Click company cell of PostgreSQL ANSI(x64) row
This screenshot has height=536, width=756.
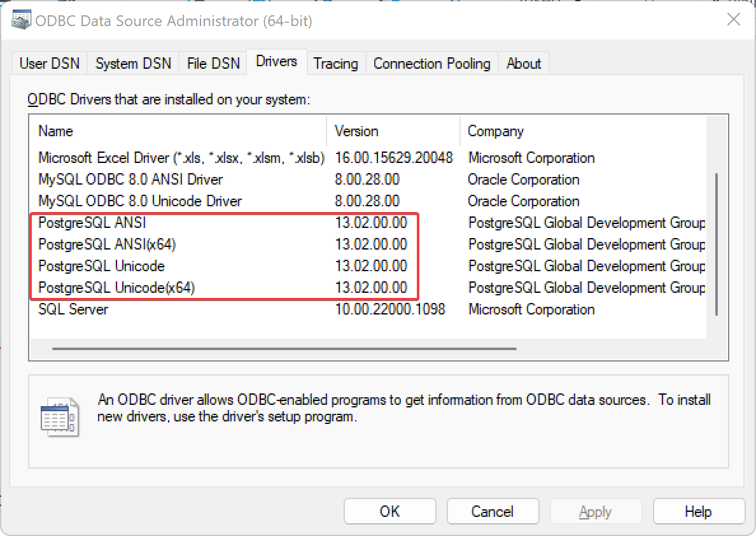pyautogui.click(x=587, y=244)
